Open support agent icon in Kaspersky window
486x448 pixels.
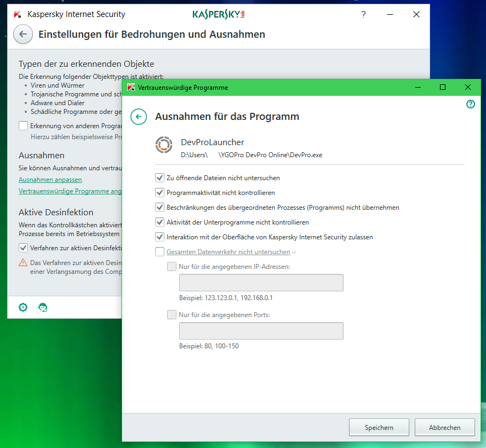click(43, 307)
